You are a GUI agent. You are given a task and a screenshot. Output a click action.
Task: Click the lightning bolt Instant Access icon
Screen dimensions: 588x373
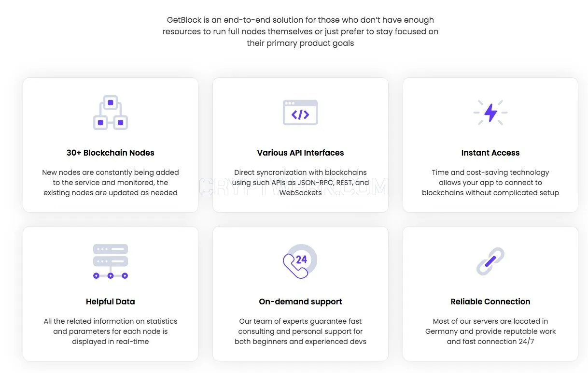point(490,113)
